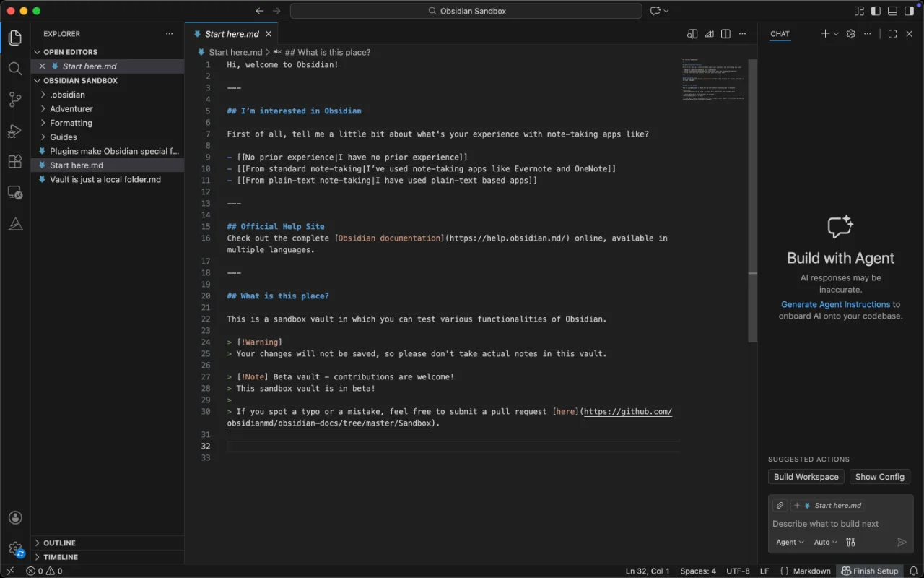This screenshot has height=578, width=924.
Task: Click the chat input field
Action: [x=837, y=524]
